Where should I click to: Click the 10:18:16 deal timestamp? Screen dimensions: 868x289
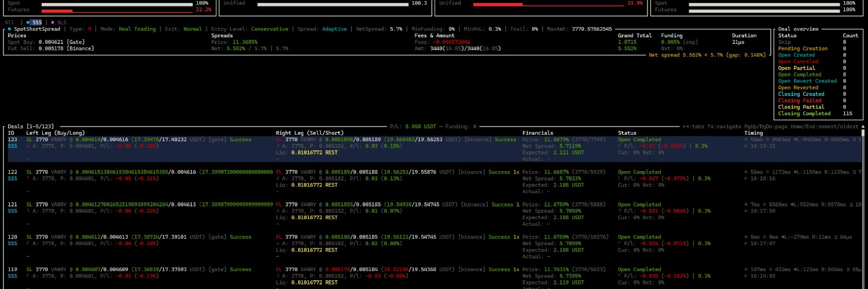coord(762,179)
